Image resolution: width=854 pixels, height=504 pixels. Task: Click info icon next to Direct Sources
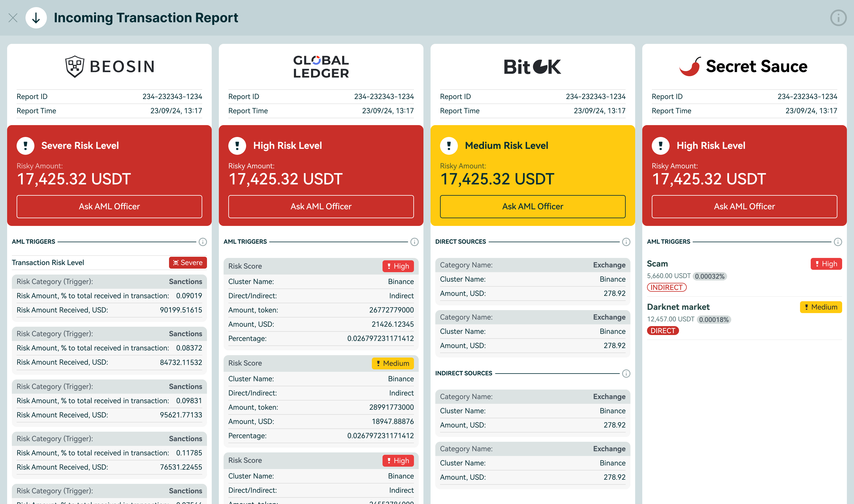pyautogui.click(x=626, y=242)
